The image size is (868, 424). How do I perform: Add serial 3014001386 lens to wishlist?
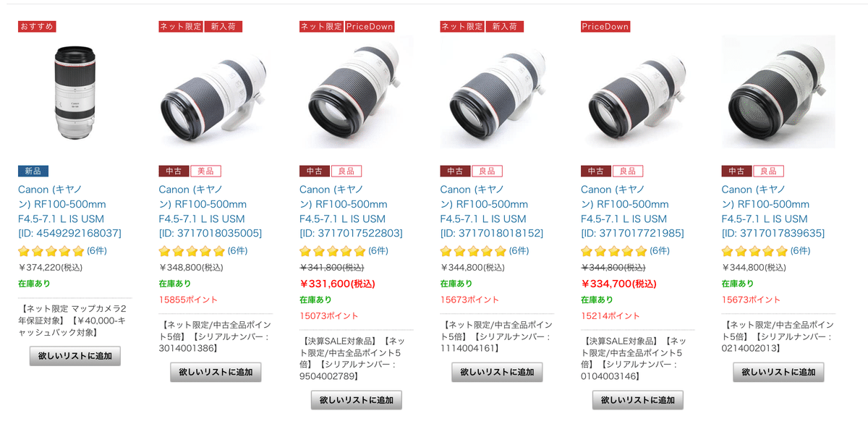click(216, 372)
